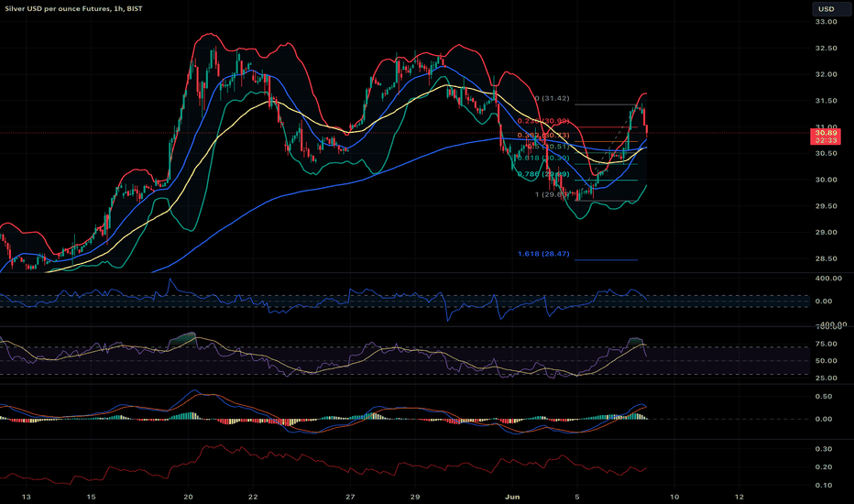Click the 29.00 price axis label
Screen dimensions: 854x504
pos(827,232)
